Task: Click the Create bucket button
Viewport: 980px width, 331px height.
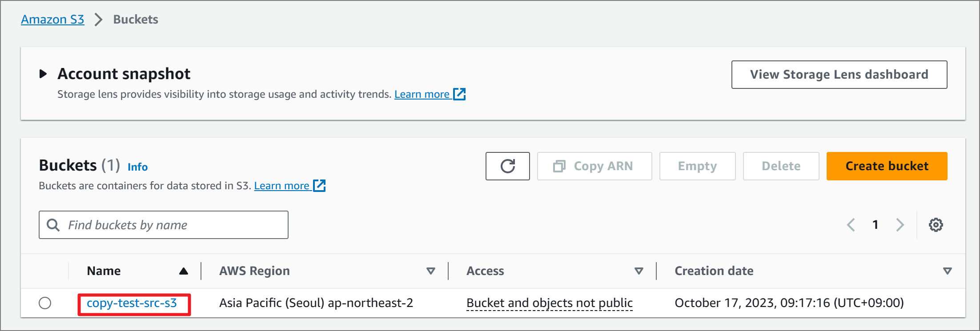Action: tap(887, 166)
